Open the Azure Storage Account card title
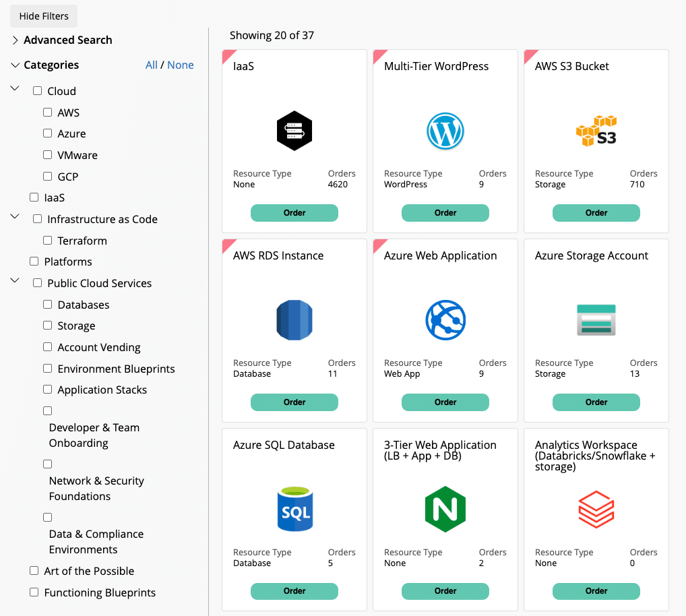The image size is (686, 616). click(x=592, y=255)
